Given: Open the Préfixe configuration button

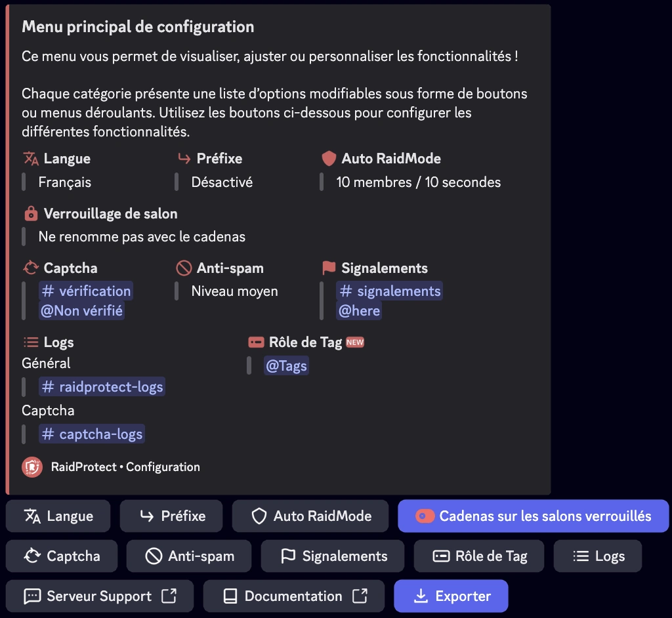Looking at the screenshot, I should tap(171, 516).
